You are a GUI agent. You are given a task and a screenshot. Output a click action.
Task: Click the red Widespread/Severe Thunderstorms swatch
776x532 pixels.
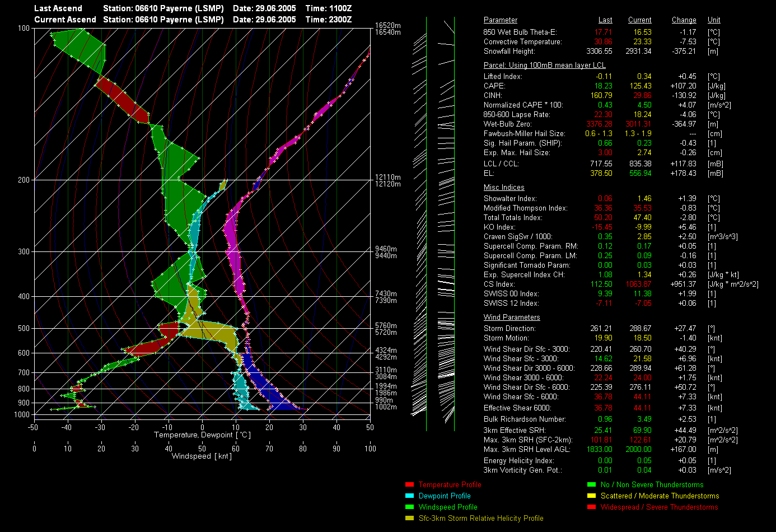click(591, 507)
